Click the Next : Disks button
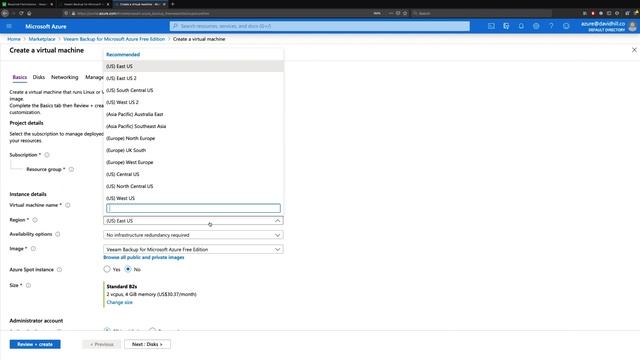The height and width of the screenshot is (360, 640). click(x=147, y=344)
